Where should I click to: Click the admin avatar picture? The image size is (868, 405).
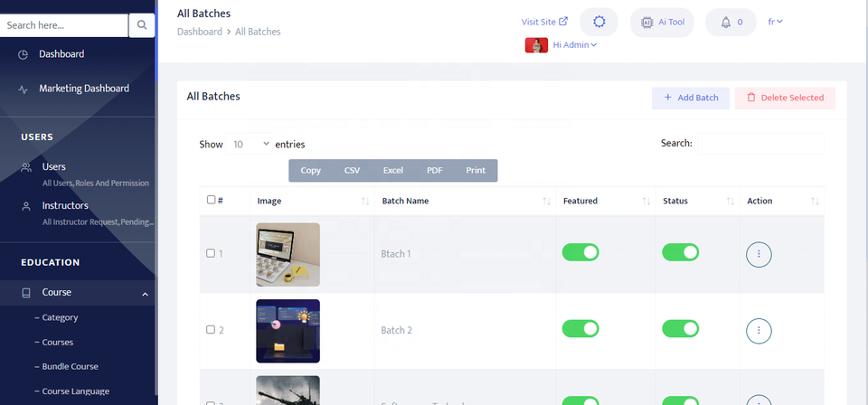click(536, 45)
